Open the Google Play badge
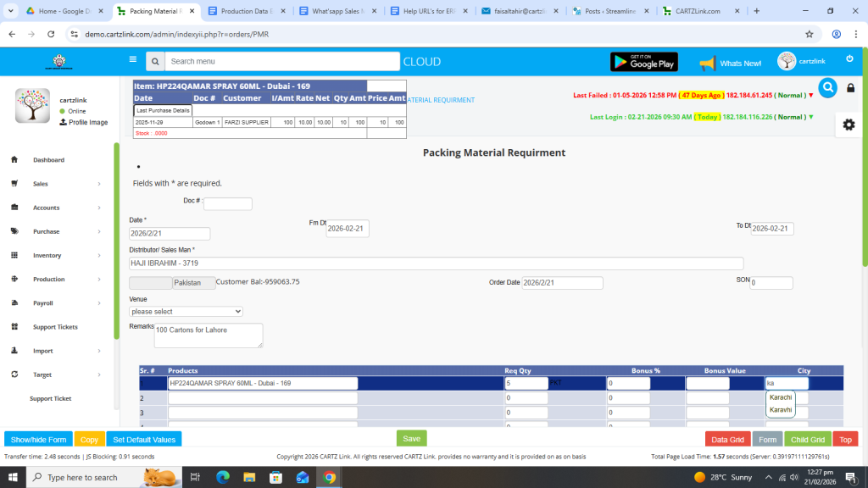Screen dimensions: 868x488 click(643, 62)
